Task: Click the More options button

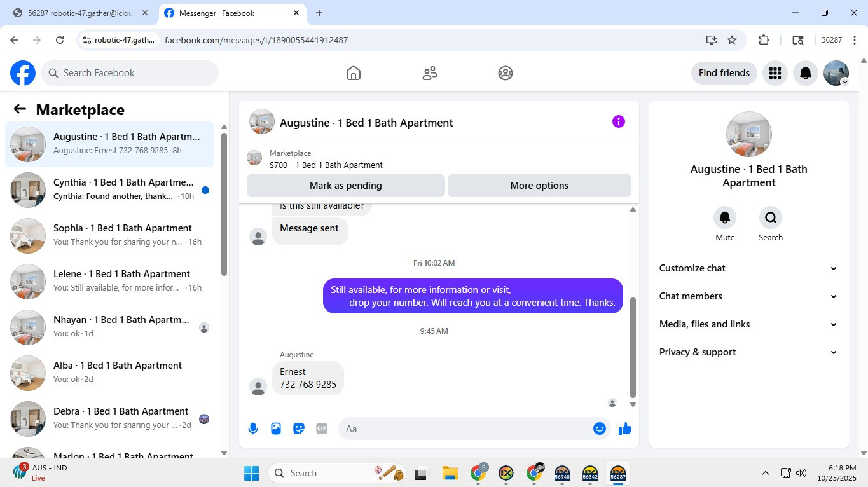Action: coord(539,186)
